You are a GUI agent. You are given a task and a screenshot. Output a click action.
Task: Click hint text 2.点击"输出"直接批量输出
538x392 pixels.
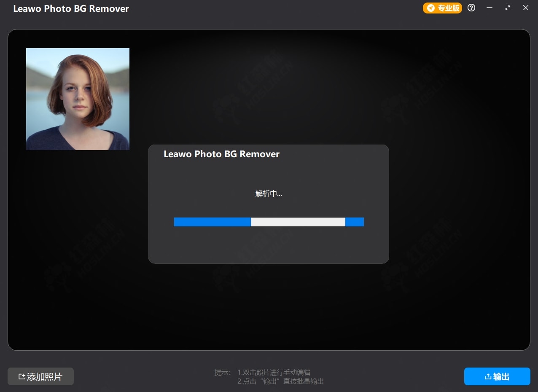[280, 381]
